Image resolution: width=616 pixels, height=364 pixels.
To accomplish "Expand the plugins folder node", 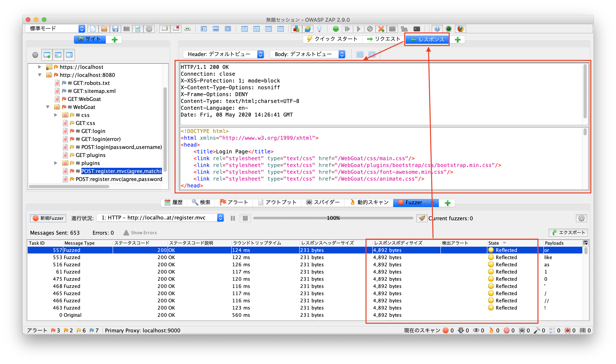I will (x=56, y=163).
